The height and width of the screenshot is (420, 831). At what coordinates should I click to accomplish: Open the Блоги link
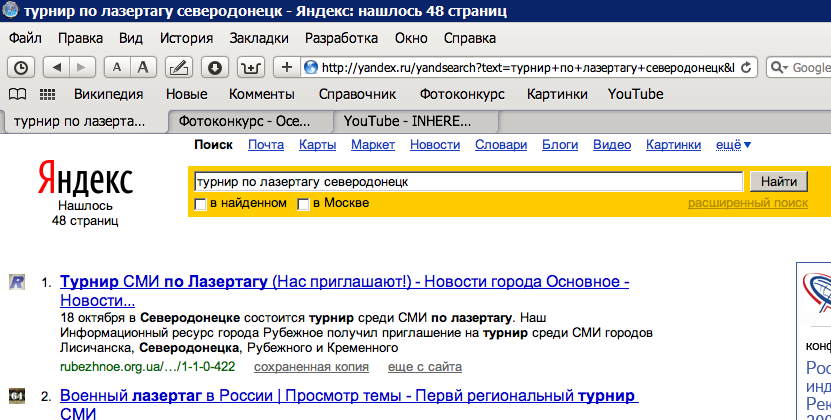[560, 145]
